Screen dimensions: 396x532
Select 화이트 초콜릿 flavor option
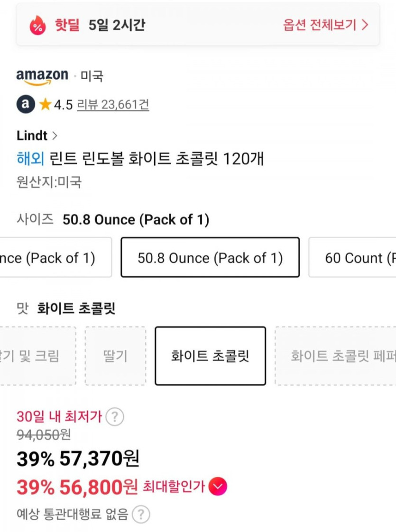click(x=210, y=356)
